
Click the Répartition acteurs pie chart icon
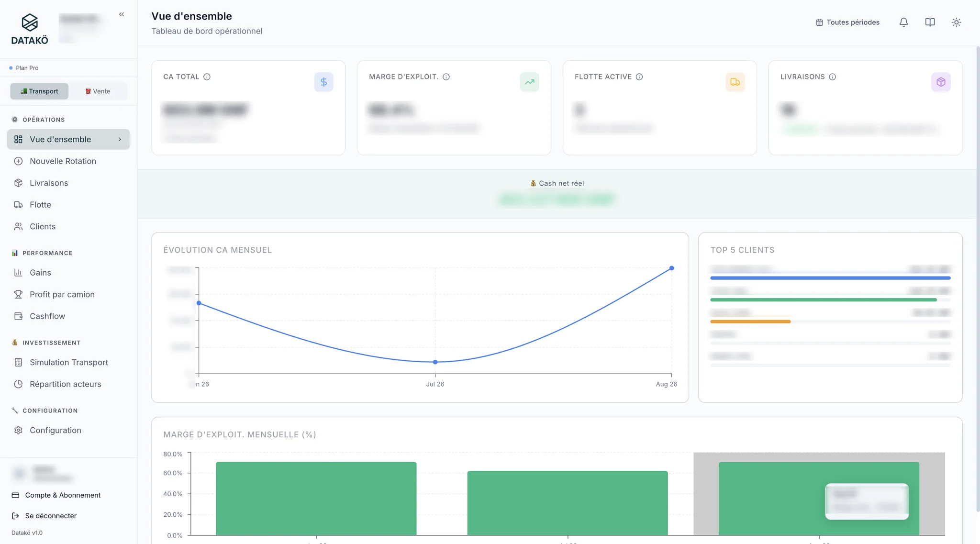[18, 384]
